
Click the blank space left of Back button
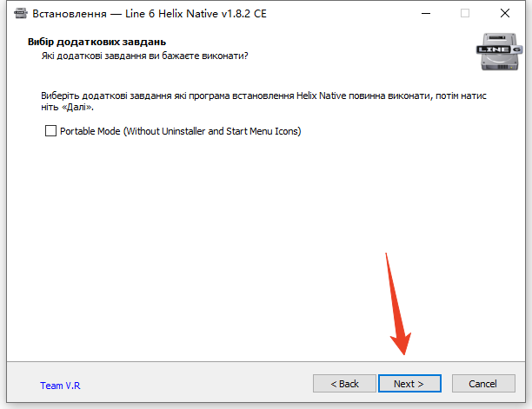pyautogui.click(x=200, y=383)
